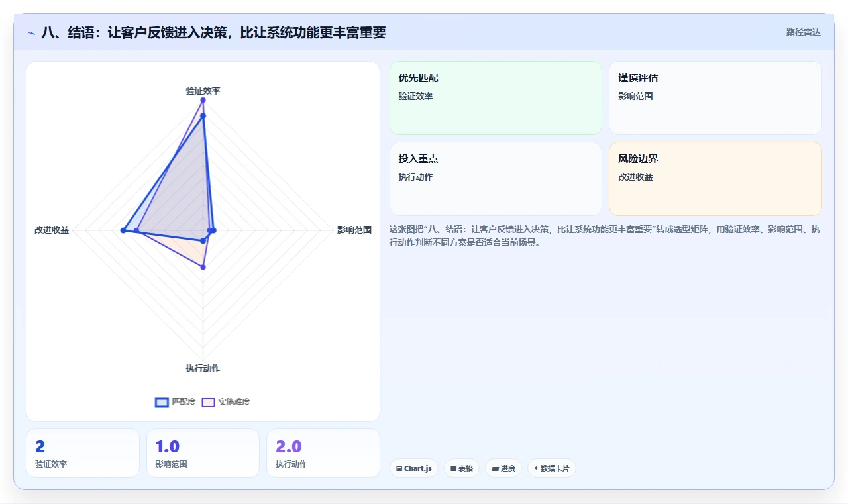Viewport: 848px width, 504px height.
Task: Click the 路径雷达 label in the header
Action: pyautogui.click(x=804, y=32)
